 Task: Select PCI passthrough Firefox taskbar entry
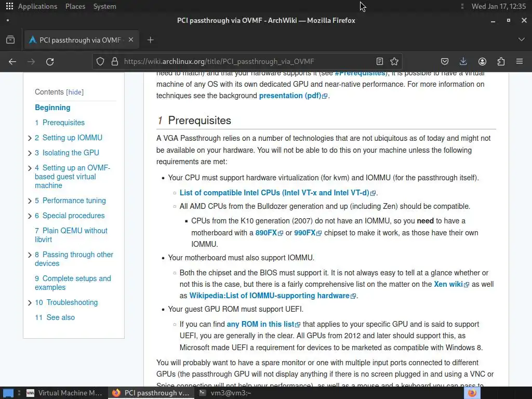tap(151, 393)
